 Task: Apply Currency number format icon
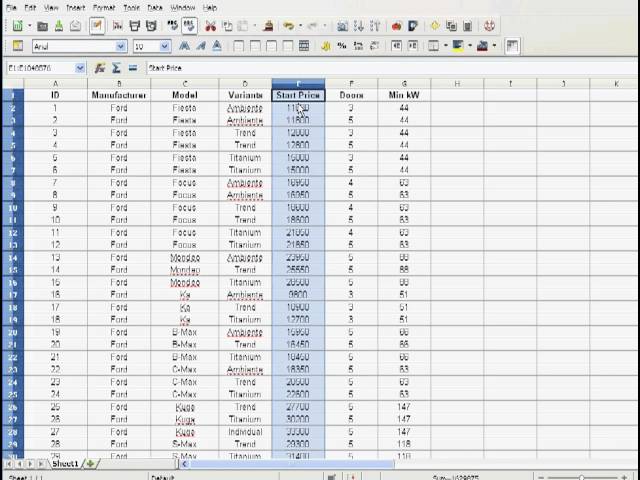[x=326, y=46]
